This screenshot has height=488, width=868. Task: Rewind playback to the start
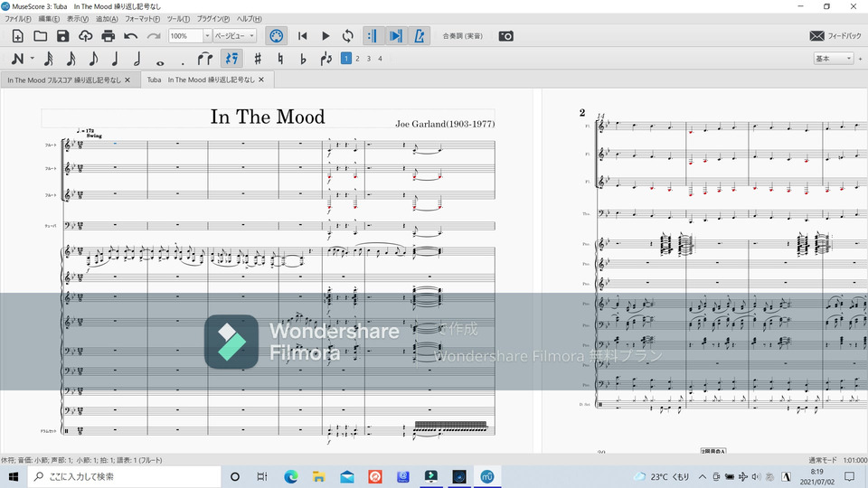pyautogui.click(x=302, y=36)
